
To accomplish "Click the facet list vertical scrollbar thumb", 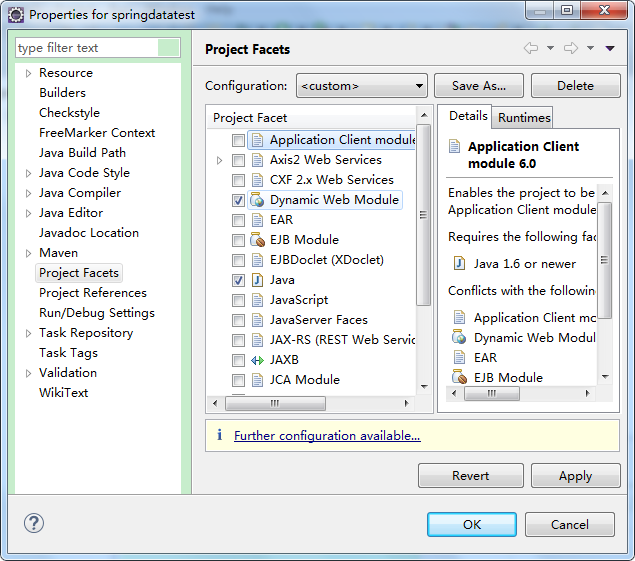I will 424,215.
